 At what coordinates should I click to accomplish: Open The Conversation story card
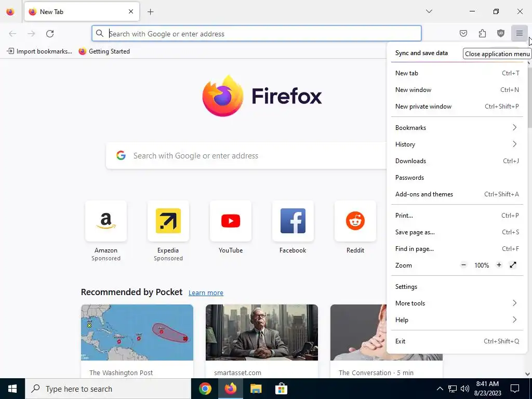(x=358, y=341)
